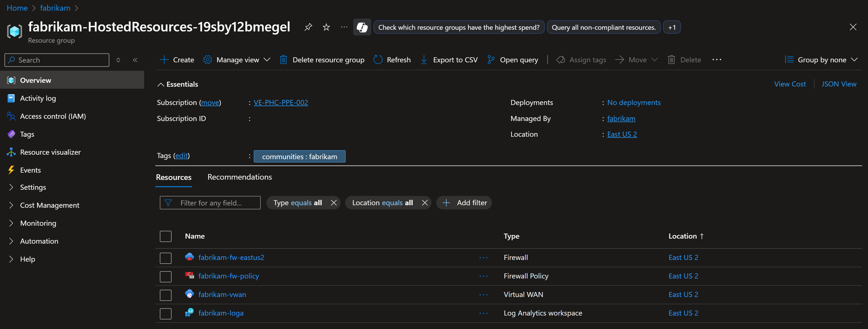This screenshot has height=329, width=868.
Task: Click the Create plus icon
Action: point(164,60)
